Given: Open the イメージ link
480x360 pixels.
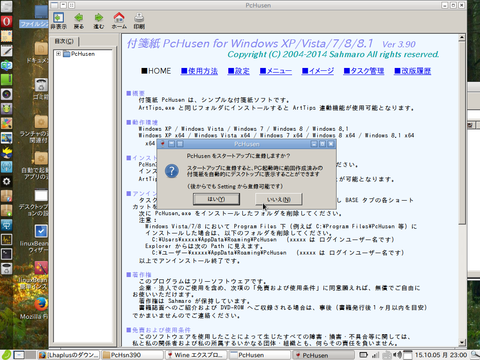Looking at the screenshot, I should pyautogui.click(x=318, y=71).
